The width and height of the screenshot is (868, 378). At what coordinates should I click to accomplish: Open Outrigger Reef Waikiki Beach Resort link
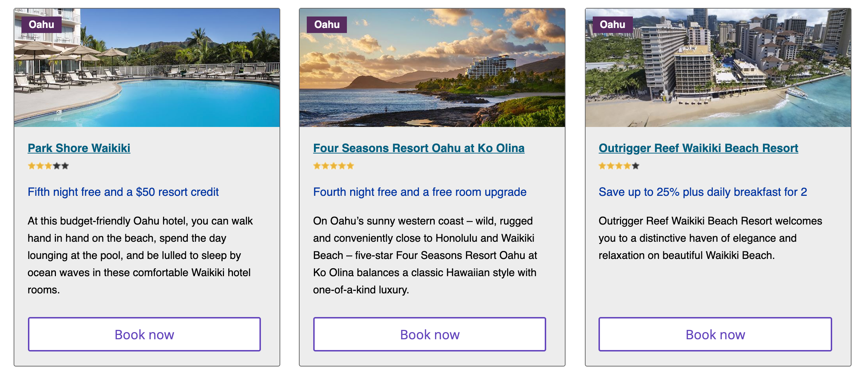(698, 148)
